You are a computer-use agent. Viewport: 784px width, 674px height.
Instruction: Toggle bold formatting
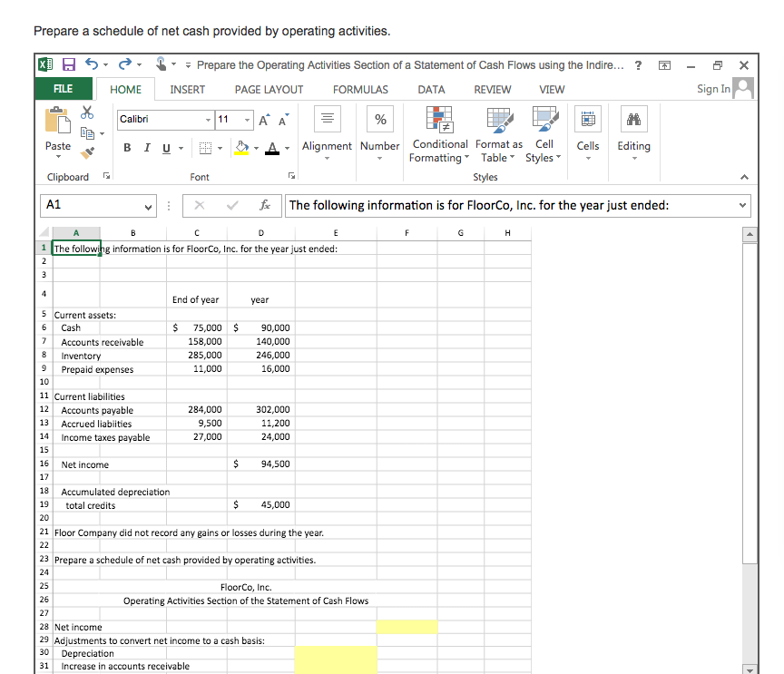tap(127, 147)
